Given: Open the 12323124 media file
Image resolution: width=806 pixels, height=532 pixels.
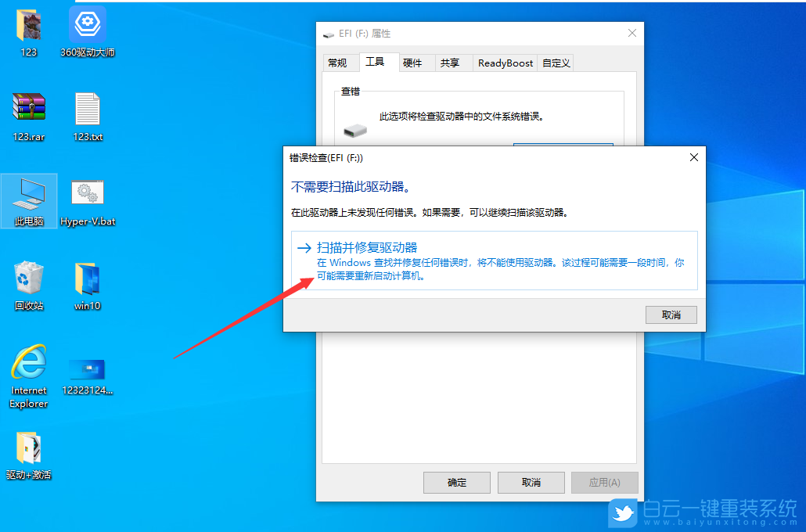Looking at the screenshot, I should (87, 366).
